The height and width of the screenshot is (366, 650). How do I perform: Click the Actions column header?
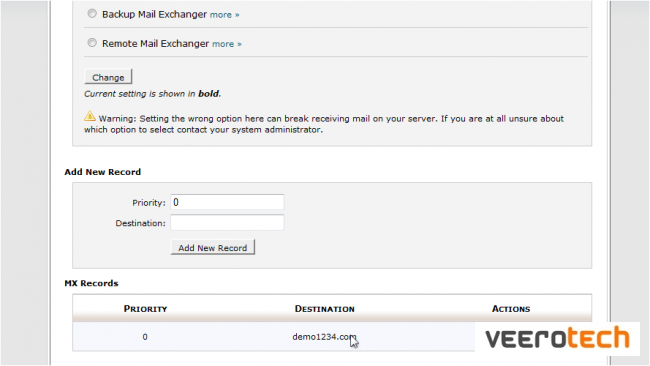[511, 309]
